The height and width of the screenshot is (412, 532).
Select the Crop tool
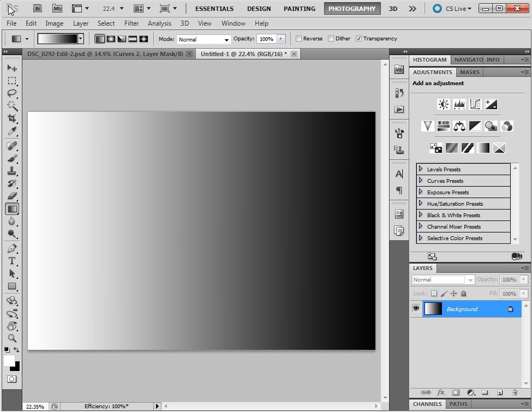(x=12, y=118)
